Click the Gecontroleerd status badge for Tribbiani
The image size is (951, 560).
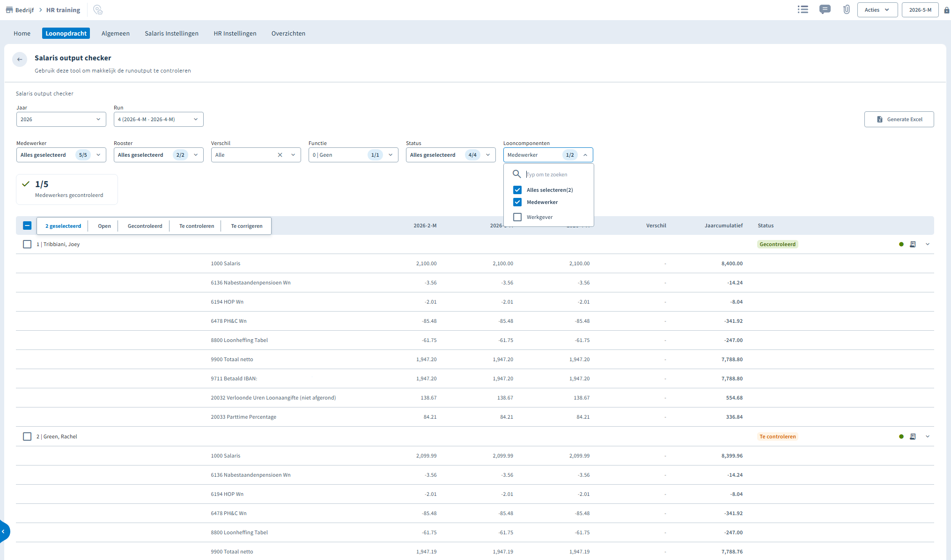click(777, 244)
